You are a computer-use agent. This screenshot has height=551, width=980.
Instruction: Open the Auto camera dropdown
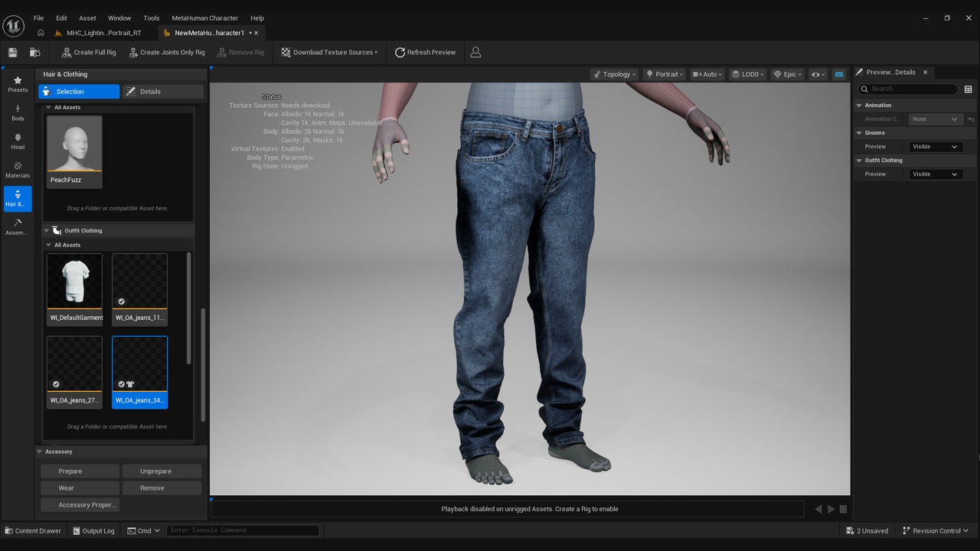(x=707, y=74)
